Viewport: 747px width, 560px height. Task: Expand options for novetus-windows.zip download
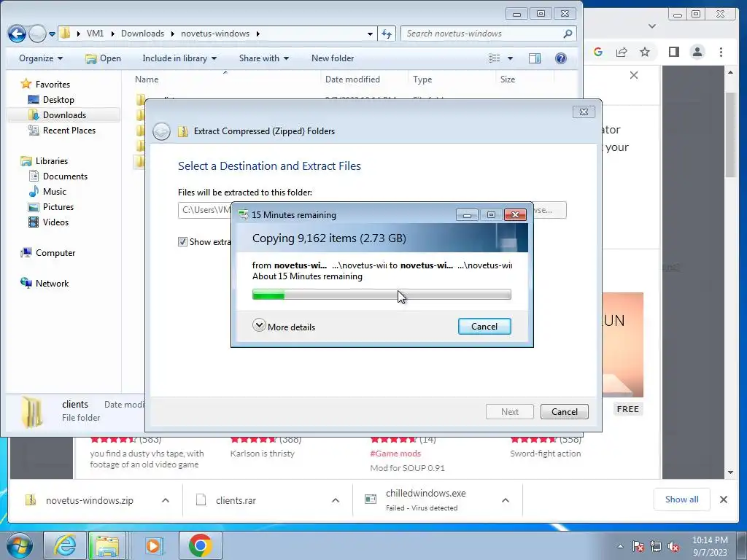[x=166, y=500]
